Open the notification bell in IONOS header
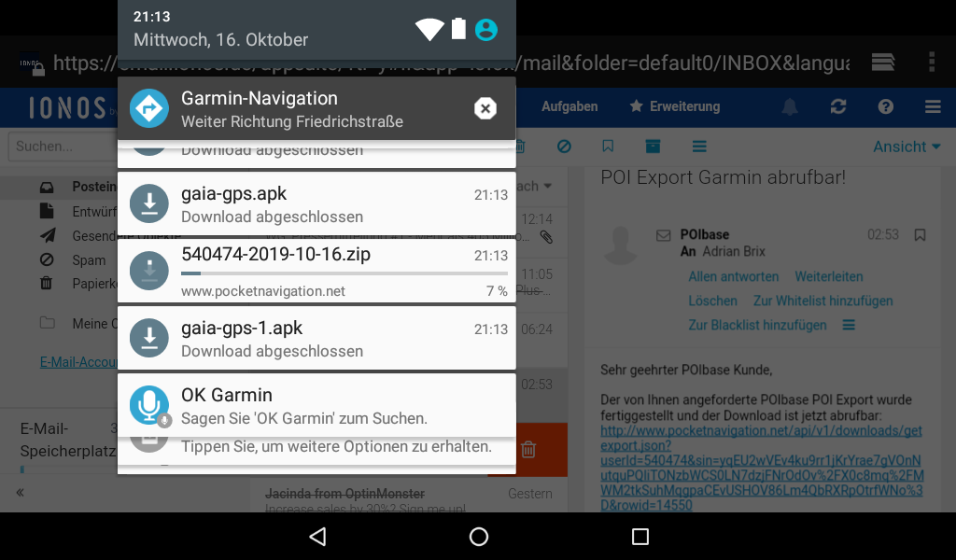The width and height of the screenshot is (956, 560). coord(790,106)
